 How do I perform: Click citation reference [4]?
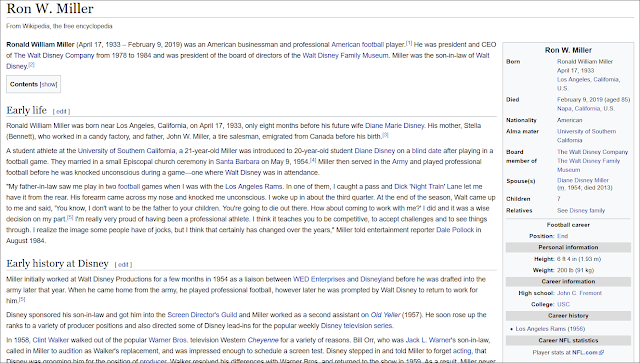(313, 160)
